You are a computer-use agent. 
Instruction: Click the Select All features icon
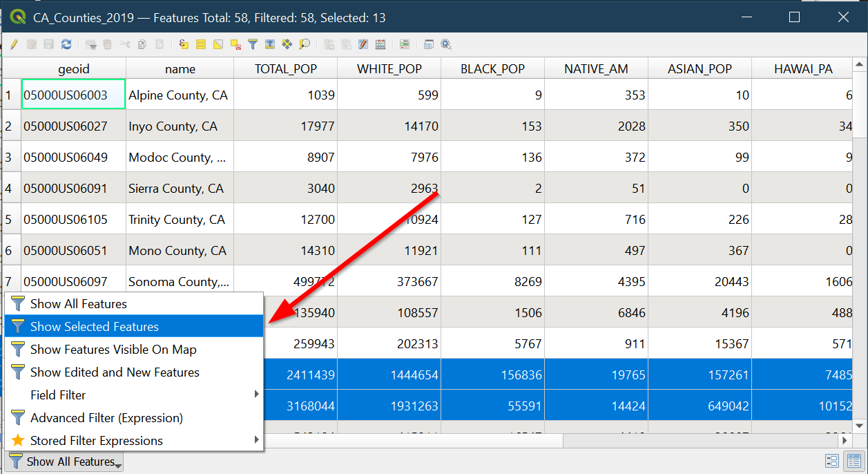point(201,44)
